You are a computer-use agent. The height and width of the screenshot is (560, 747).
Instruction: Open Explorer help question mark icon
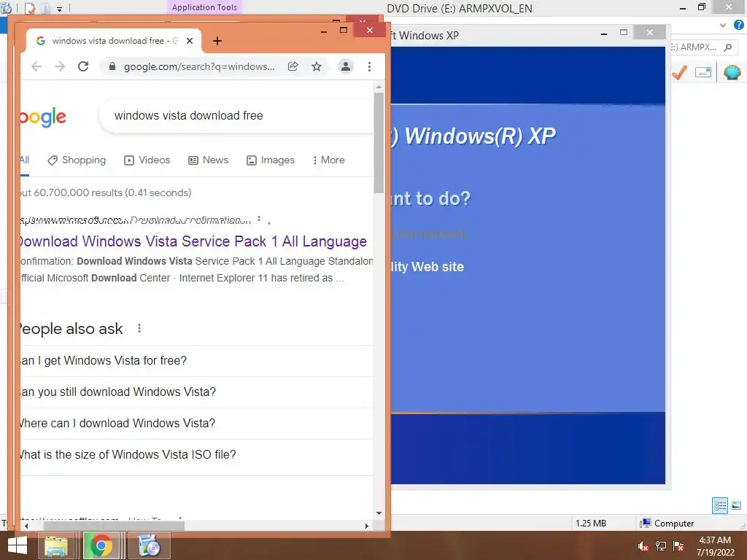[738, 25]
